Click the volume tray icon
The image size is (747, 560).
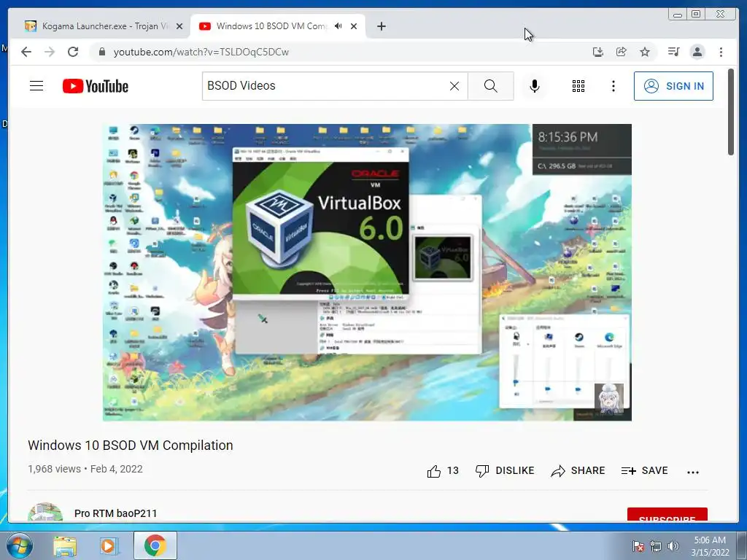[673, 546]
